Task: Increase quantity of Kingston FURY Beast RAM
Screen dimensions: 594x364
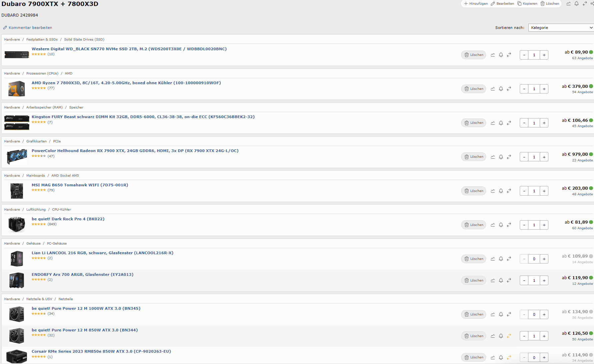Action: (544, 123)
